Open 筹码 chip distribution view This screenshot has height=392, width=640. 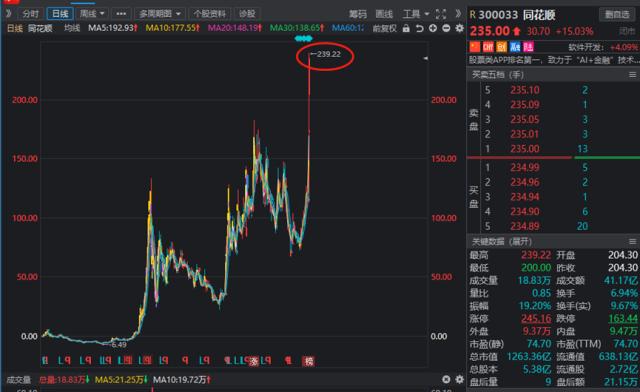click(x=358, y=14)
